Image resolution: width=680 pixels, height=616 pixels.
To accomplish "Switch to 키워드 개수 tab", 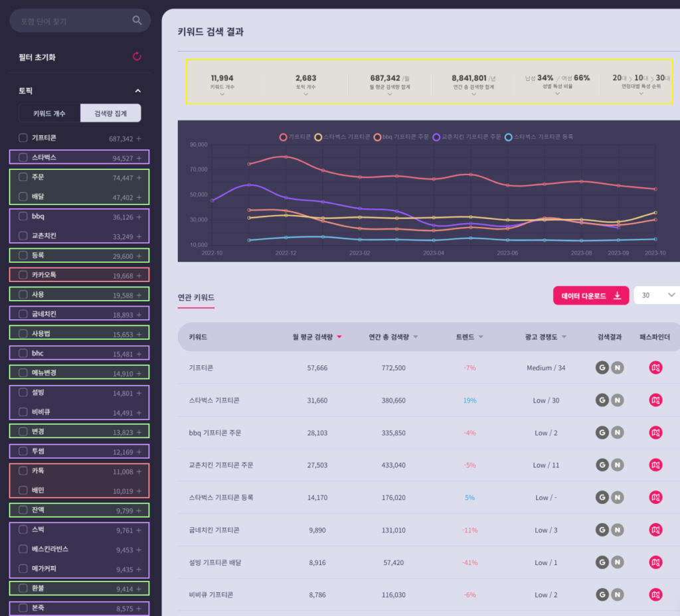I will point(49,113).
